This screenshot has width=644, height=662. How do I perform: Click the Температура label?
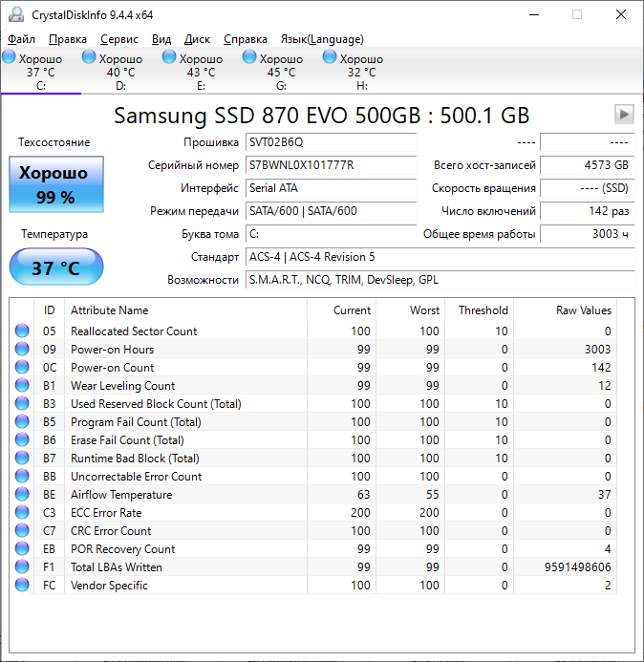click(54, 234)
